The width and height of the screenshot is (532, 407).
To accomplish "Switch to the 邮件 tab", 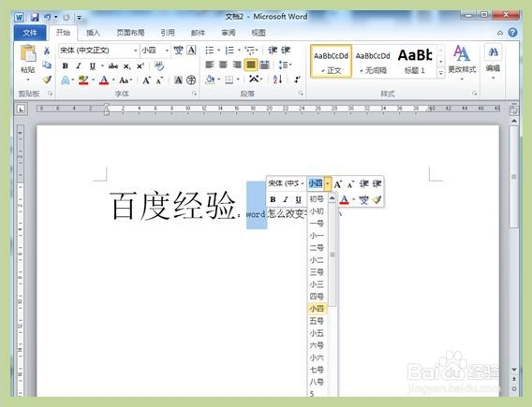I will coord(198,33).
